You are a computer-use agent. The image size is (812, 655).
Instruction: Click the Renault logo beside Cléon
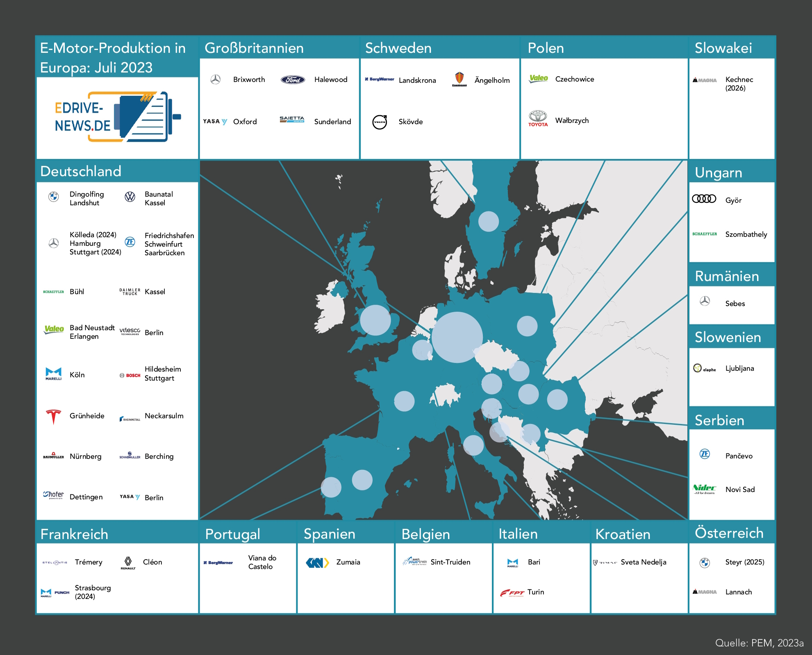click(128, 563)
